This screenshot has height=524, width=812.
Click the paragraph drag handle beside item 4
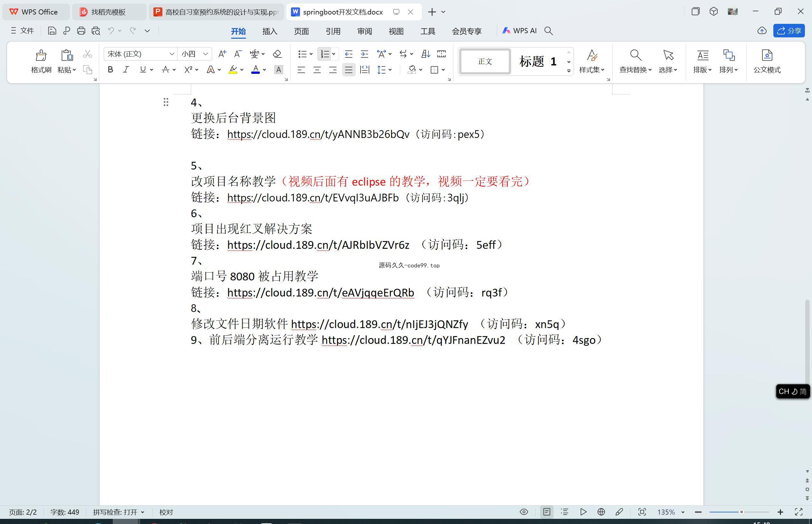click(x=166, y=102)
